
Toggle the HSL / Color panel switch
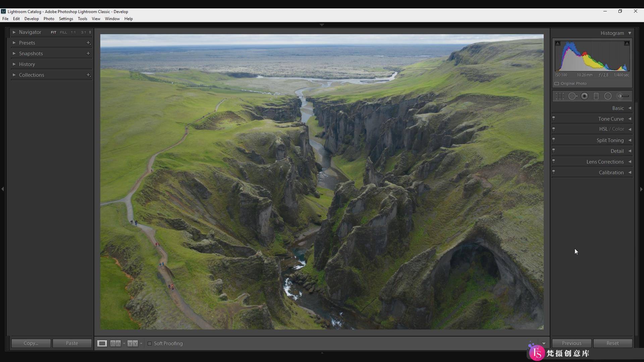(x=554, y=129)
